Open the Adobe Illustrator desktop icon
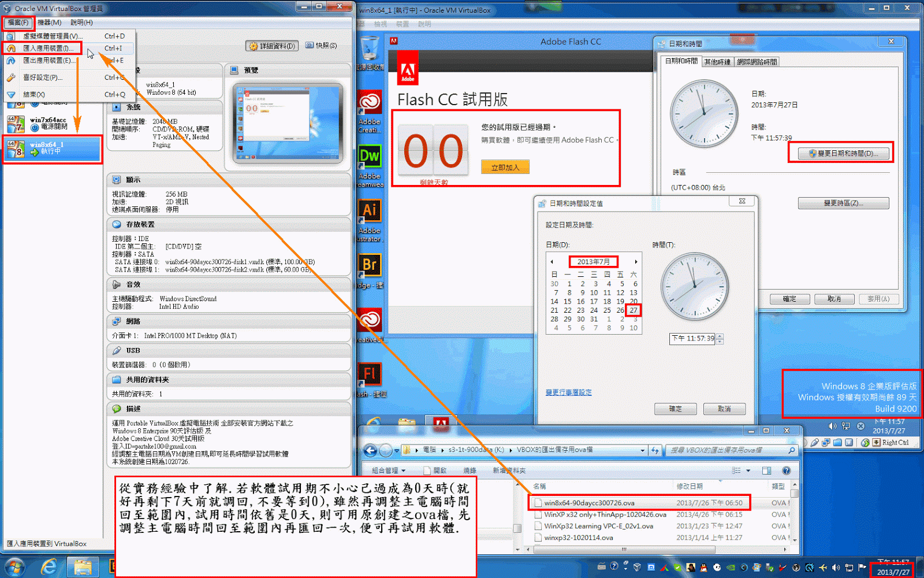Viewport: 924px width, 578px height. click(x=370, y=221)
